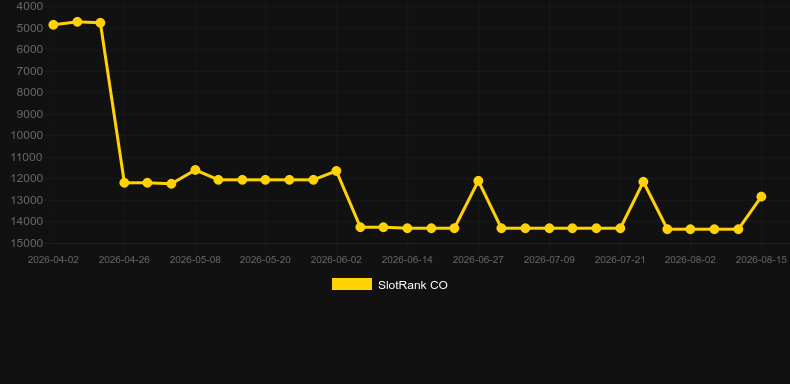The height and width of the screenshot is (384, 790).
Task: Select the data point at 2026-04-26
Action: pos(124,182)
